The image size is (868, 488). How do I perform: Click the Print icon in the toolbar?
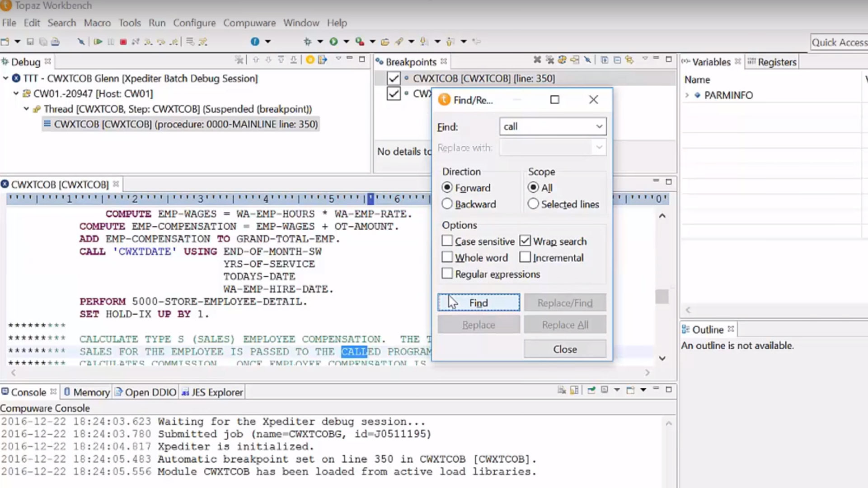(x=55, y=42)
